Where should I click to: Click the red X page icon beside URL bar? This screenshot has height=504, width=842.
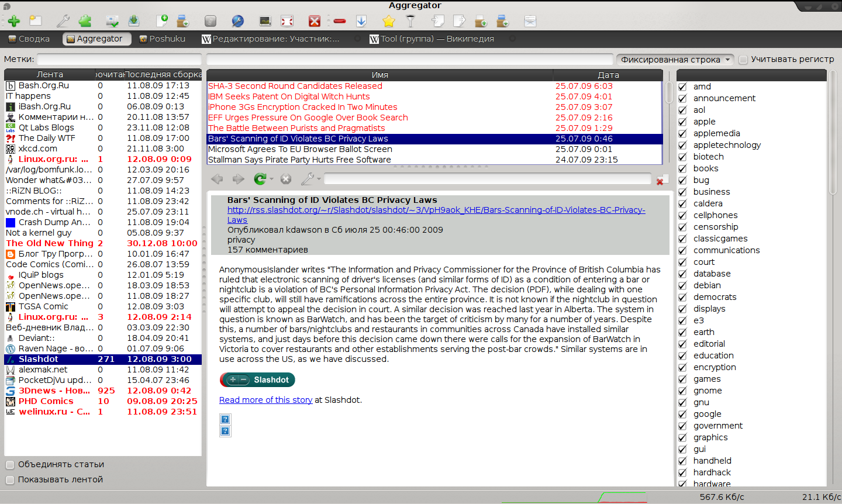coord(661,179)
